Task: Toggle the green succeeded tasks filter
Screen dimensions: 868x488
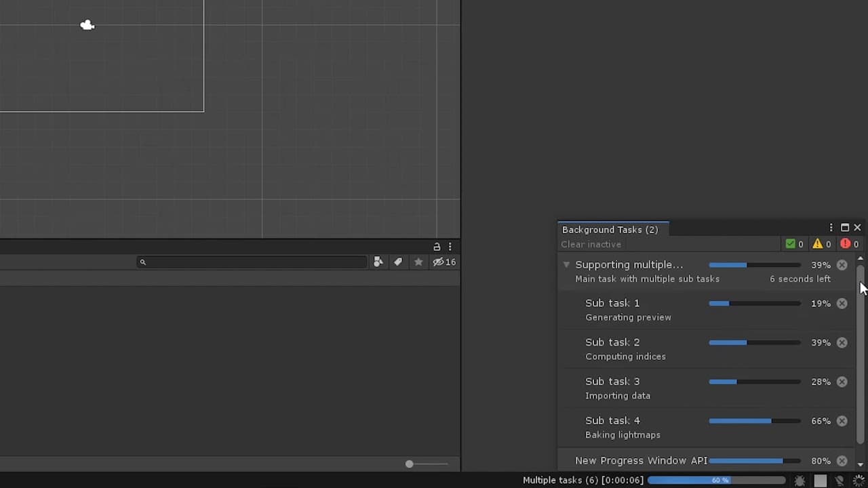Action: point(794,245)
